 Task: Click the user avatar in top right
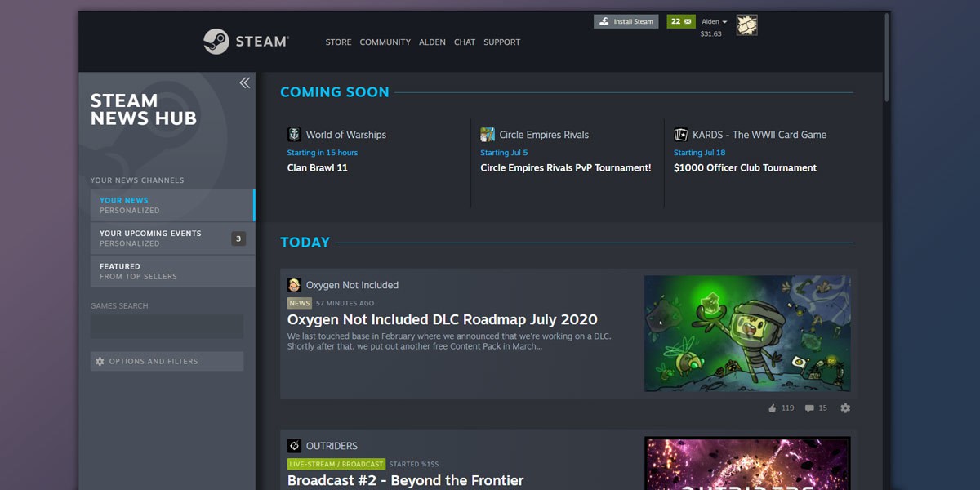746,25
